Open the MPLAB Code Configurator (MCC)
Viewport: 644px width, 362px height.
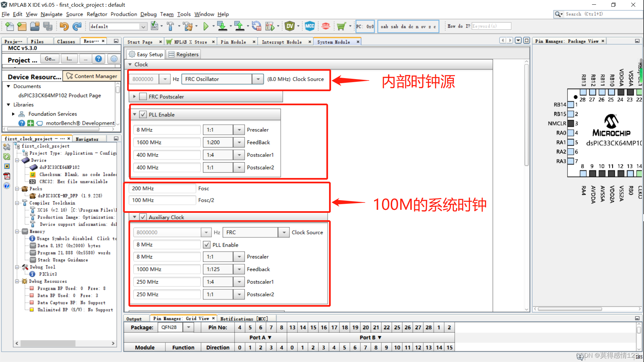(x=310, y=26)
